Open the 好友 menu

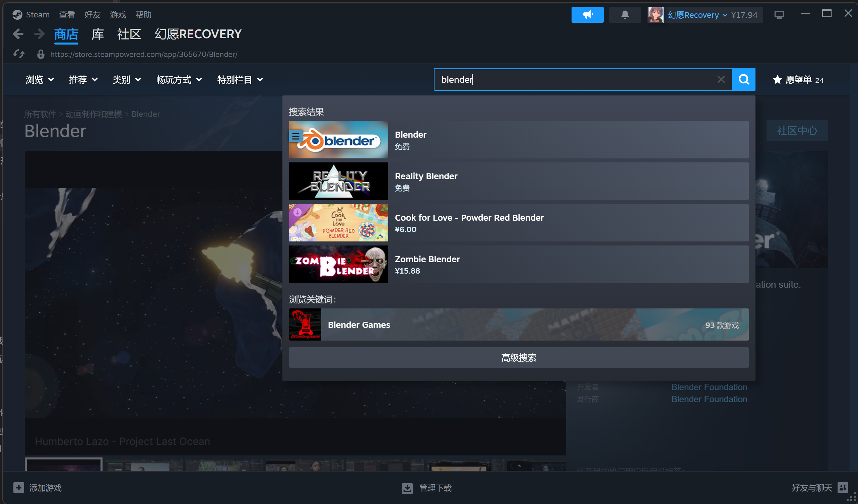92,15
